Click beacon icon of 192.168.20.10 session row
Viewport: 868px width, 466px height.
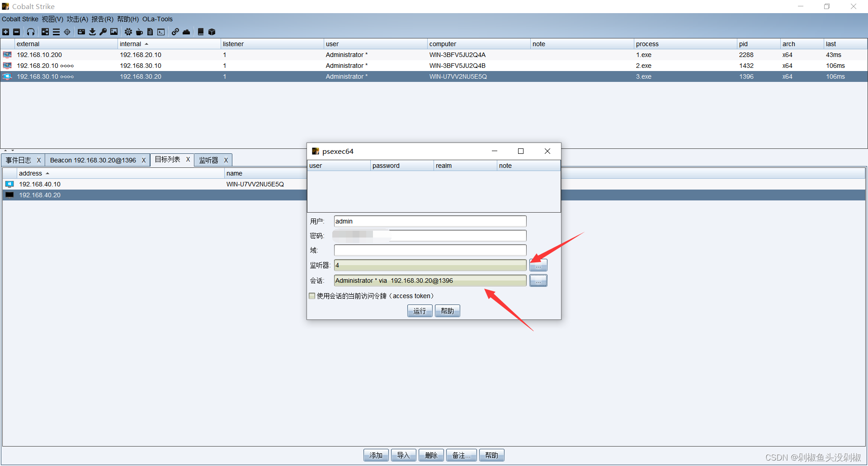[7, 66]
